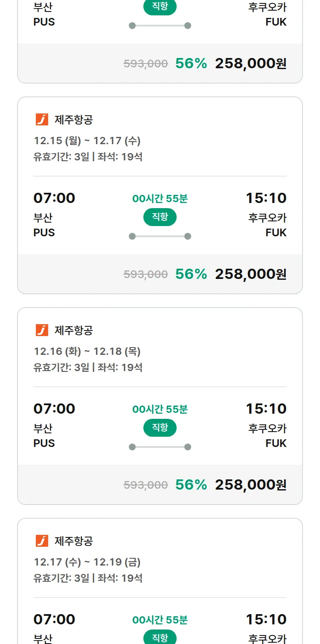Click 56% discount label on the 12.16 flight

[191, 485]
